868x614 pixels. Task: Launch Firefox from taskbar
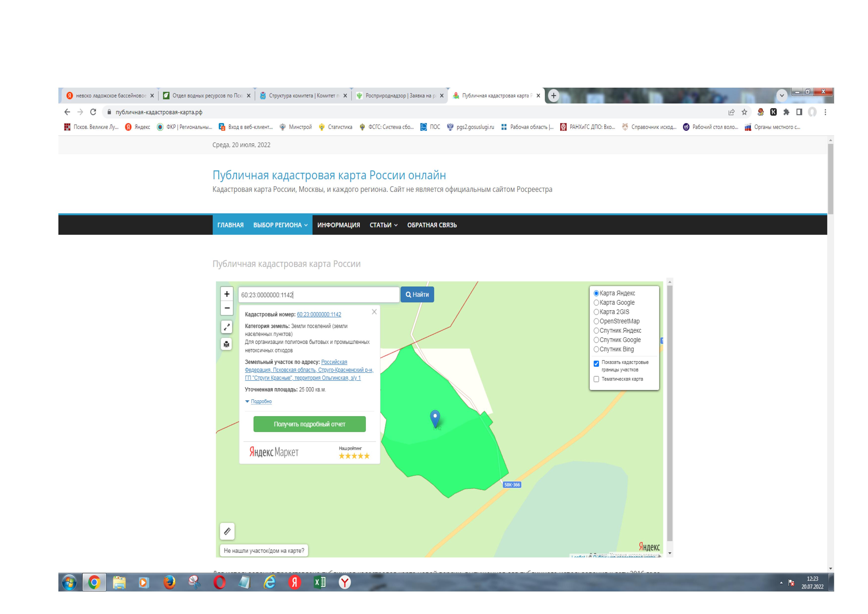pyautogui.click(x=169, y=583)
